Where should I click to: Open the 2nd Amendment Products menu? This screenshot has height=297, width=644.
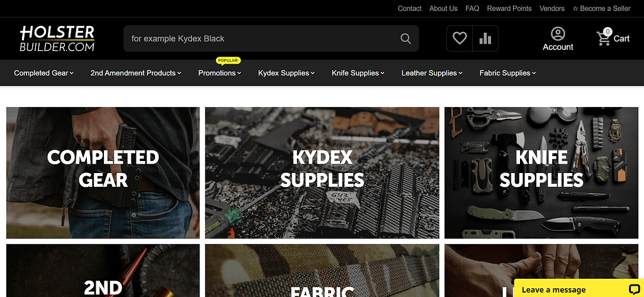tap(136, 73)
